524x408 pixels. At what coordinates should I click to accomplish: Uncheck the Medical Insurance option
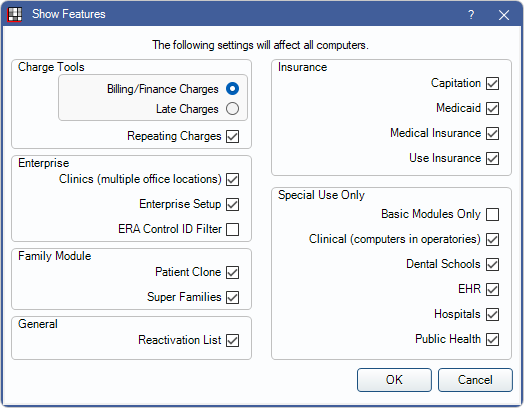pos(493,134)
